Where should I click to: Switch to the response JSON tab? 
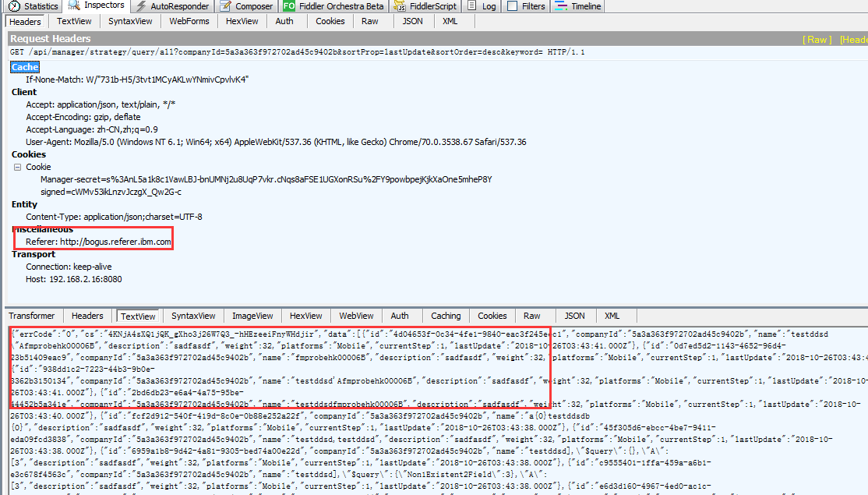tap(574, 316)
